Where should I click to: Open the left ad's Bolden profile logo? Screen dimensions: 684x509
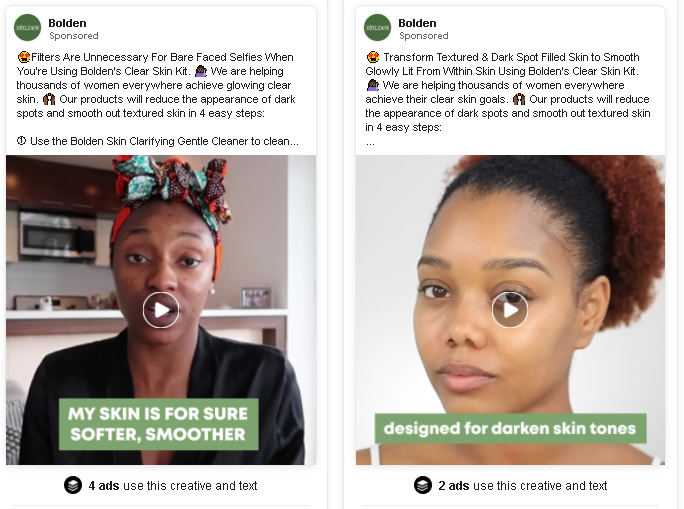[x=27, y=27]
